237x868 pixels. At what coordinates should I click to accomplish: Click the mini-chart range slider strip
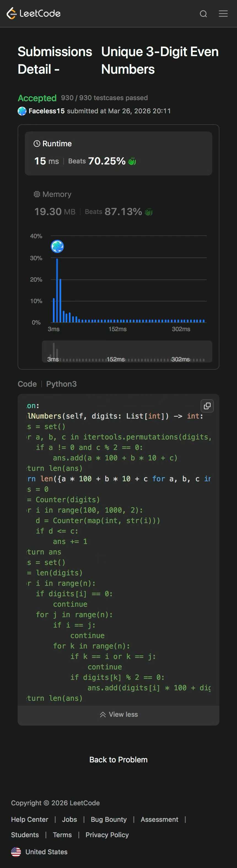tap(127, 351)
